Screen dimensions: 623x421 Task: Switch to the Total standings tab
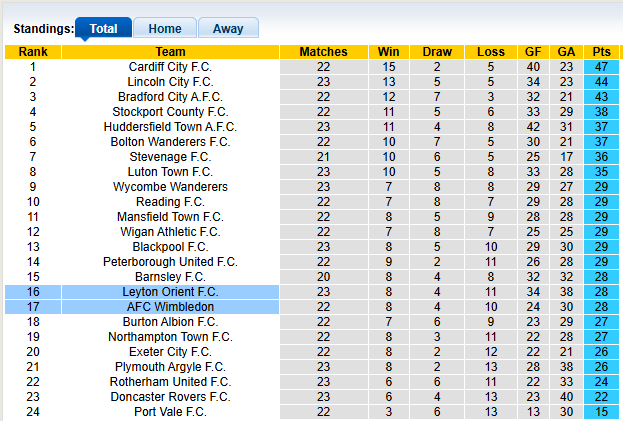click(103, 29)
